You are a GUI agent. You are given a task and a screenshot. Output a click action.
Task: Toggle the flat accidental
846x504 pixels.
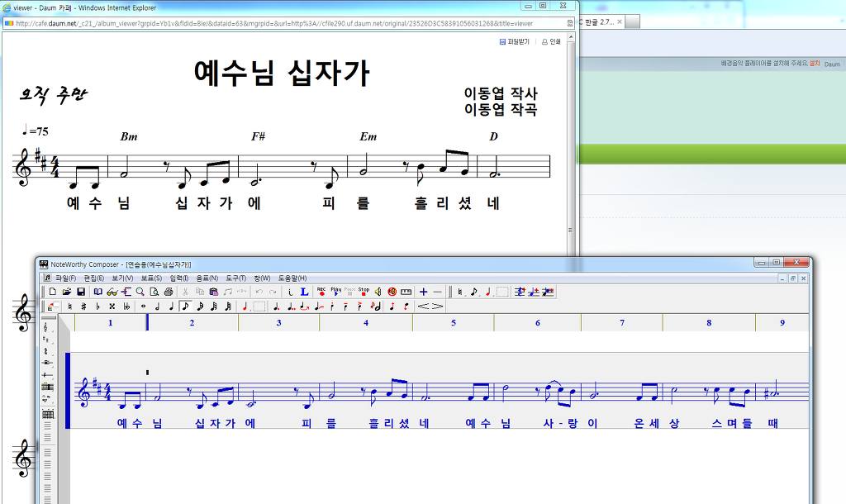[x=97, y=306]
